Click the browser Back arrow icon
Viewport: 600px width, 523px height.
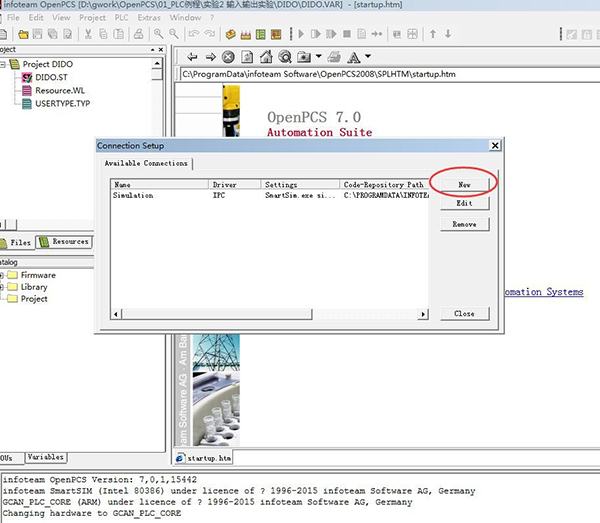193,57
